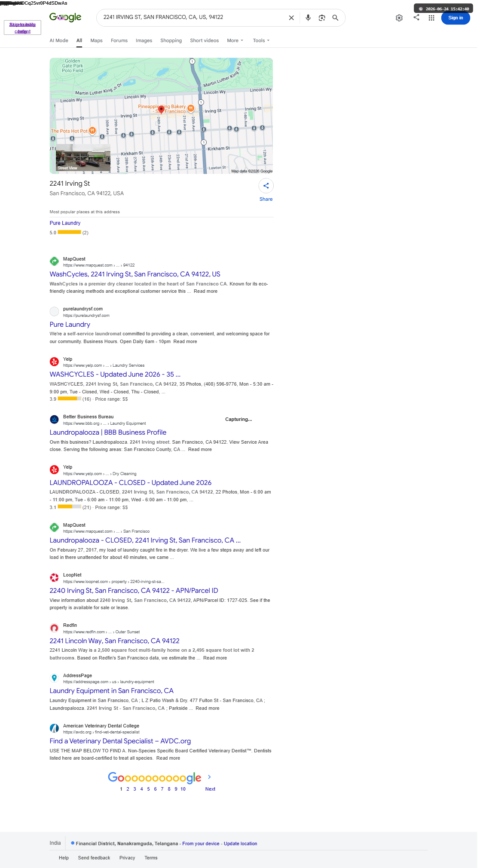
Task: Click Send feedback in footer
Action: click(94, 858)
